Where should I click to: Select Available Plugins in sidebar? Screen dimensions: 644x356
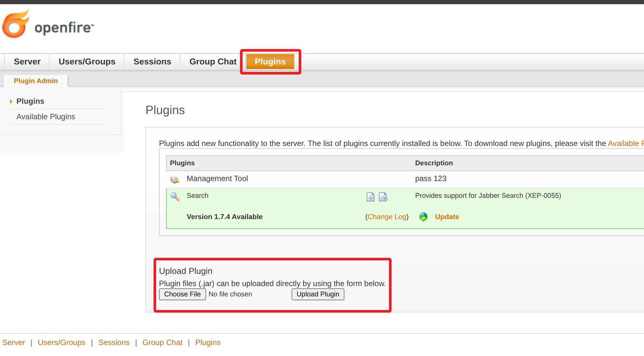(x=46, y=117)
